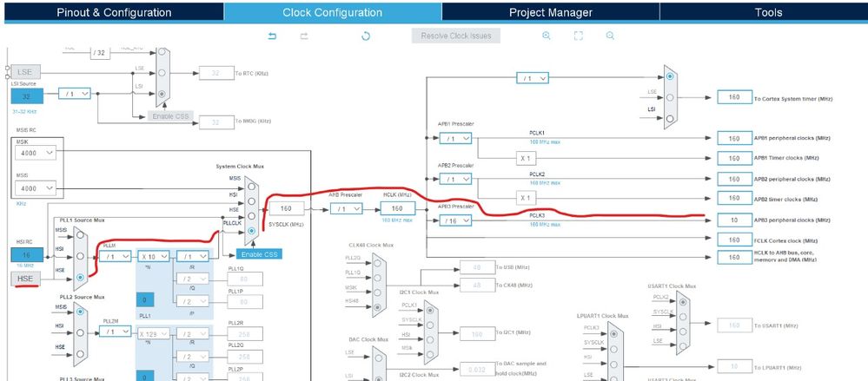The height and width of the screenshot is (381, 868).
Task: Switch to Pinout & Configuration tab
Action: [114, 12]
